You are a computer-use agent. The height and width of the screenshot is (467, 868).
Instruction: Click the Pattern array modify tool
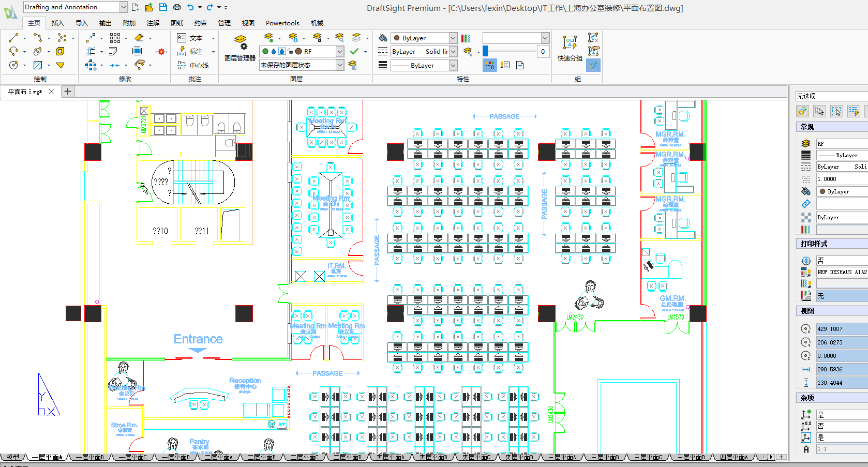(115, 38)
